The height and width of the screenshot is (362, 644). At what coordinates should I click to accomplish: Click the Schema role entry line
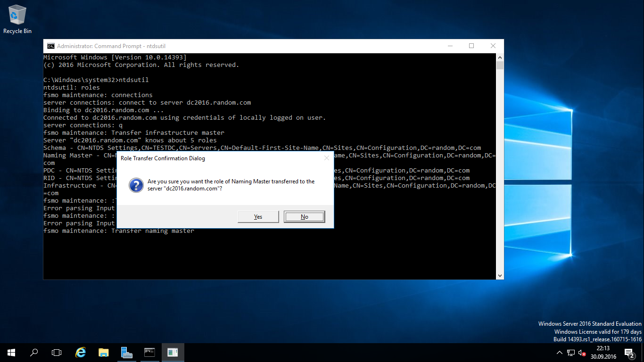point(262,148)
